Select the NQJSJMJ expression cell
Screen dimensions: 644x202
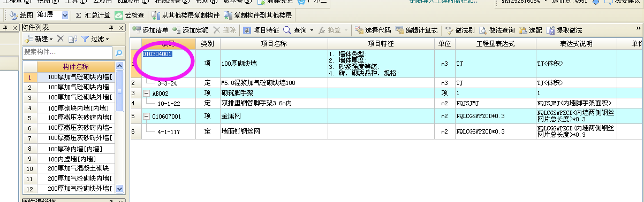(x=495, y=103)
